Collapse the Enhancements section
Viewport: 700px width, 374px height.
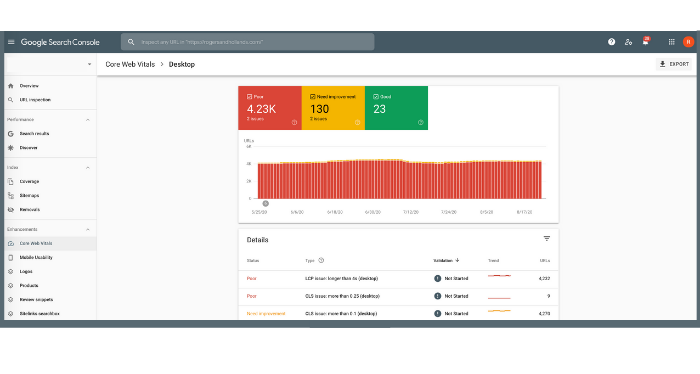tap(88, 229)
